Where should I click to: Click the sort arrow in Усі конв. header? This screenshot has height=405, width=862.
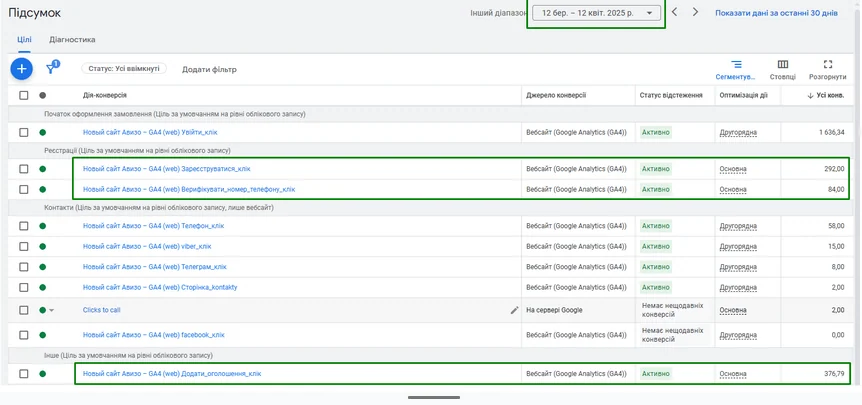pyautogui.click(x=810, y=96)
